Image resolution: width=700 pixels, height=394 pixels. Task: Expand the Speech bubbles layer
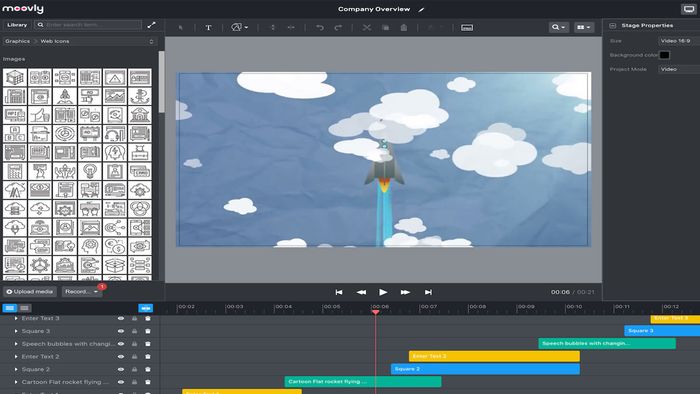(16, 344)
